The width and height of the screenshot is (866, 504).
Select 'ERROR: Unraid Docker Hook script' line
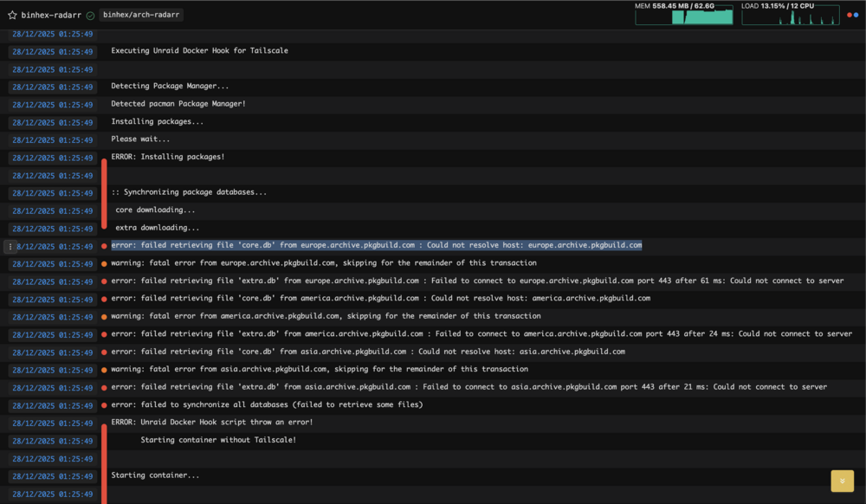click(x=212, y=423)
